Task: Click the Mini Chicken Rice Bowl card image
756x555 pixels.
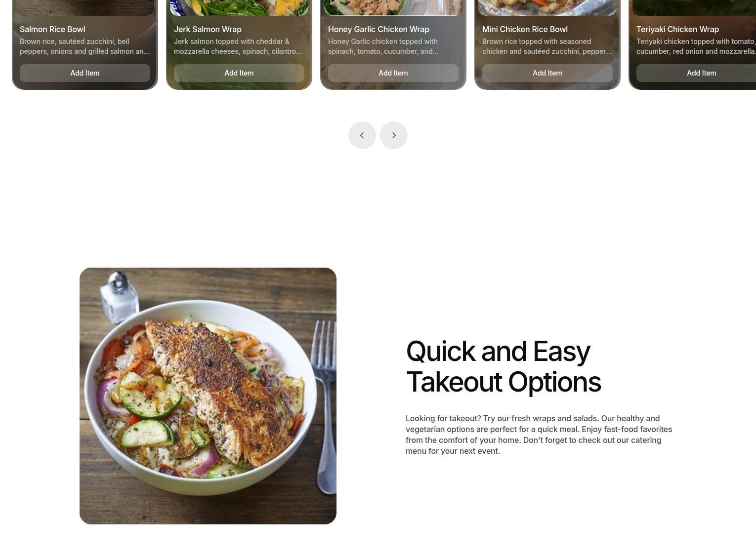Action: point(547,7)
